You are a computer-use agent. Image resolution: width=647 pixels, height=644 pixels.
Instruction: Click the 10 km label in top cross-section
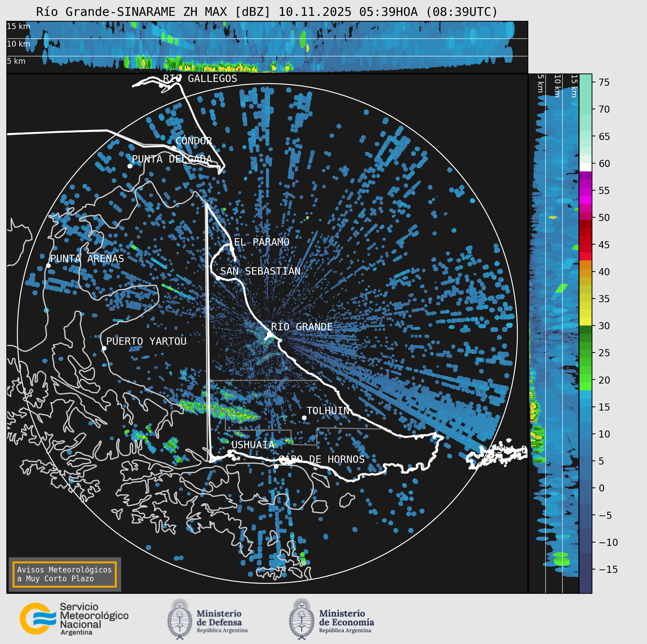[19, 44]
